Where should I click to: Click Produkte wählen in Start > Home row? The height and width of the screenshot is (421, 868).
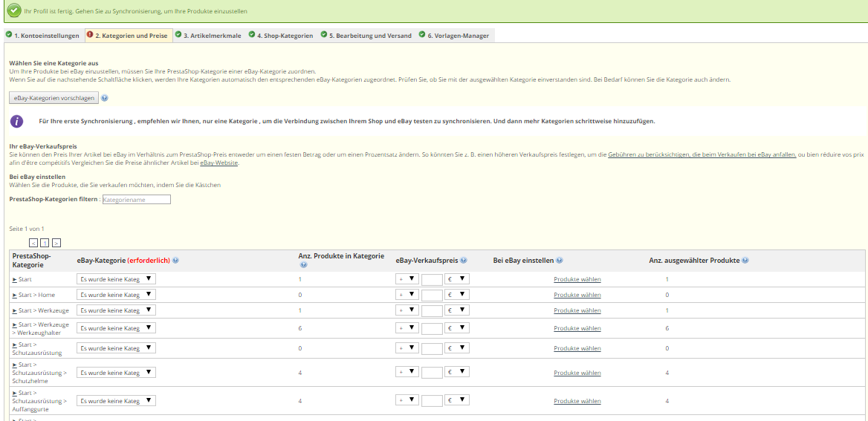coord(577,295)
